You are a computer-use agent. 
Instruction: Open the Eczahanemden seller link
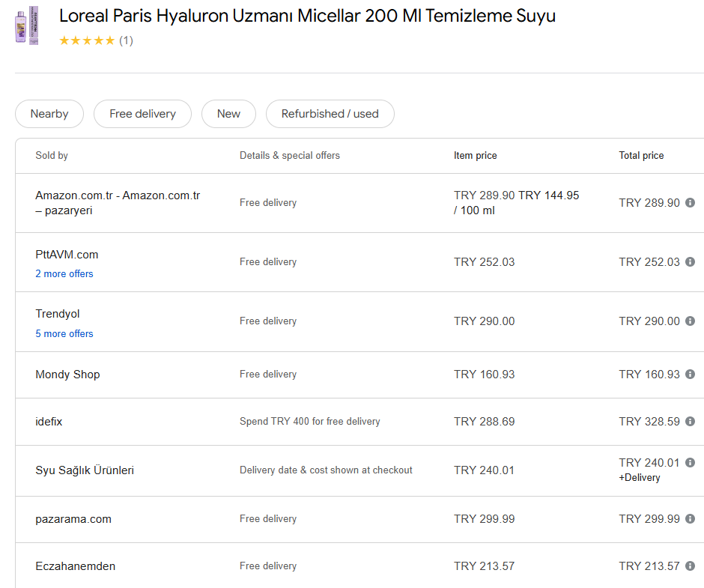(x=76, y=566)
